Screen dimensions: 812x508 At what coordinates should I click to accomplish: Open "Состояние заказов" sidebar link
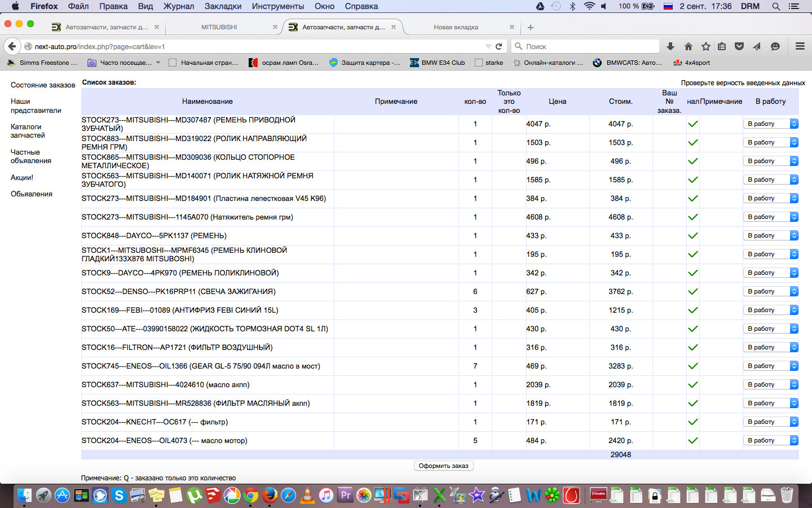pyautogui.click(x=43, y=85)
